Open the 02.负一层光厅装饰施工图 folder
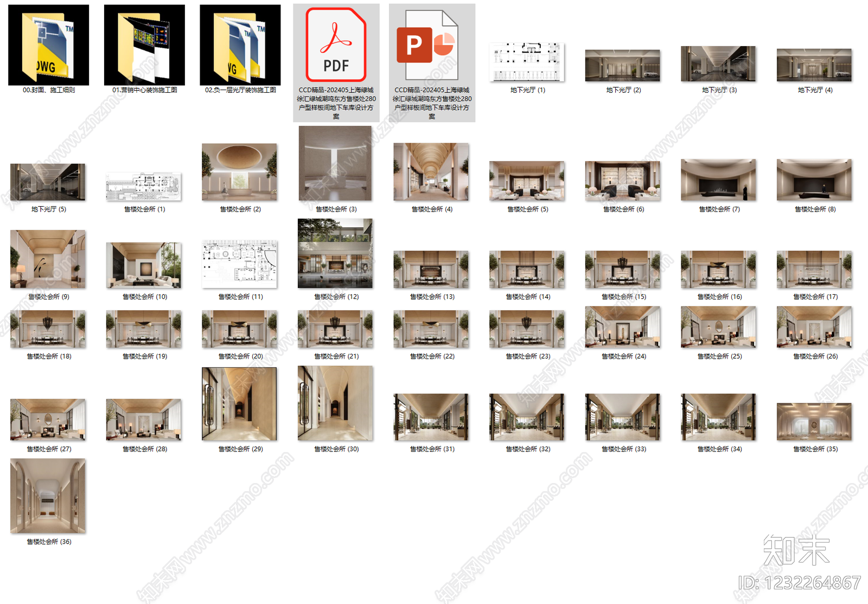This screenshot has width=868, height=604. pos(240,45)
